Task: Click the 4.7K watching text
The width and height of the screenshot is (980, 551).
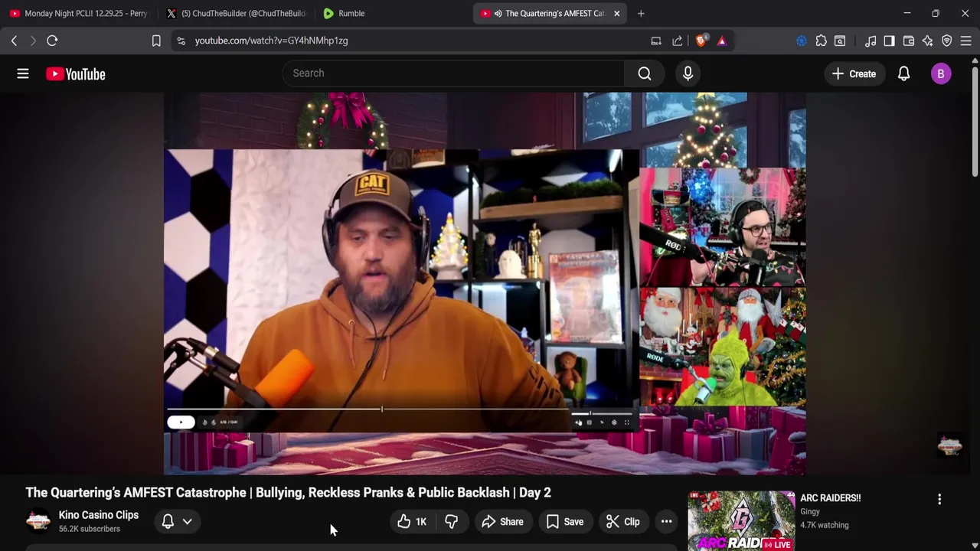Action: 824,525
